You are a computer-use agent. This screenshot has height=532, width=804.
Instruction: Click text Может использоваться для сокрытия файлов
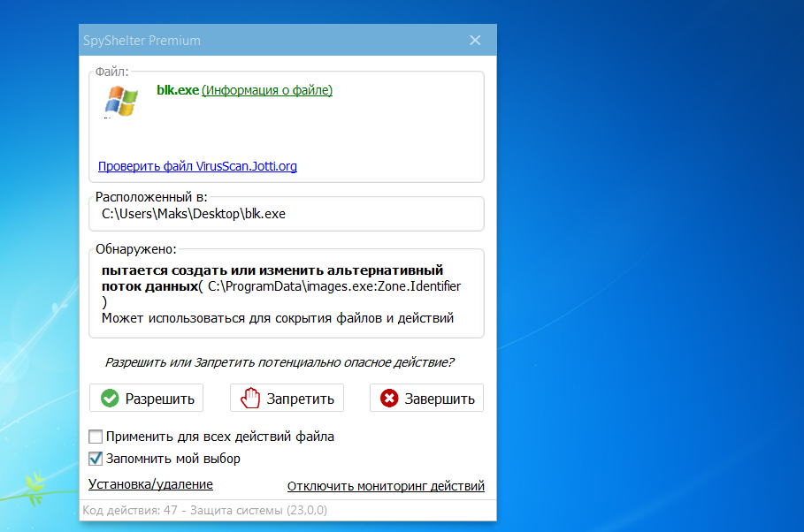click(x=242, y=318)
